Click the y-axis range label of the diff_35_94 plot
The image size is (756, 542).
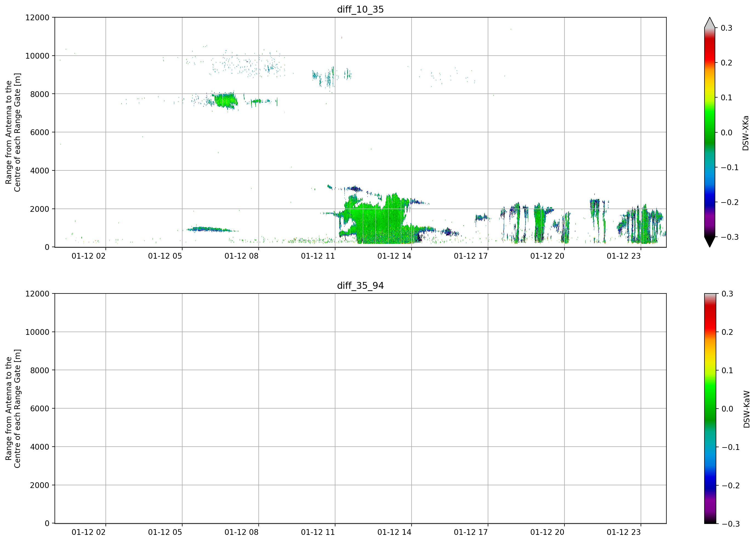13,409
